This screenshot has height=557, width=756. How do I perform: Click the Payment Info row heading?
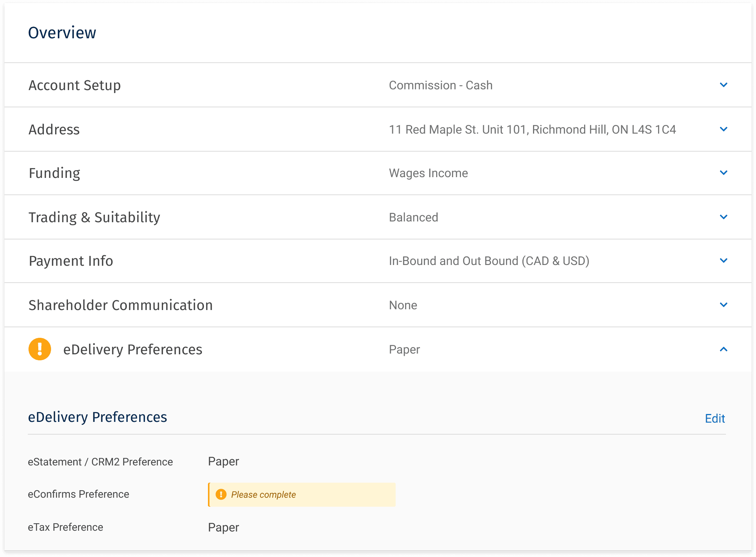pyautogui.click(x=71, y=261)
